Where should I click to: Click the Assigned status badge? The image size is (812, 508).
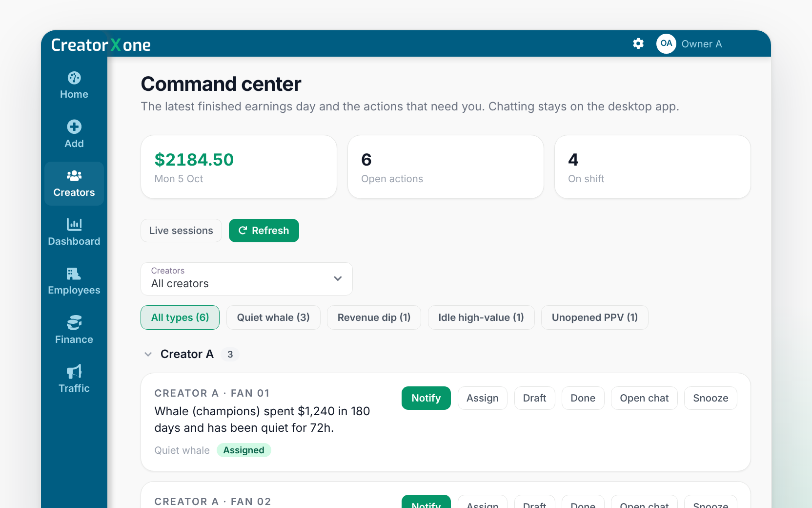coord(244,450)
